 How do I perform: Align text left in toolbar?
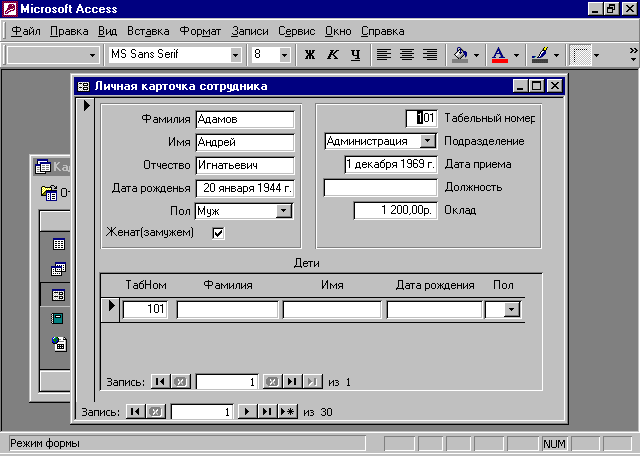tap(383, 54)
